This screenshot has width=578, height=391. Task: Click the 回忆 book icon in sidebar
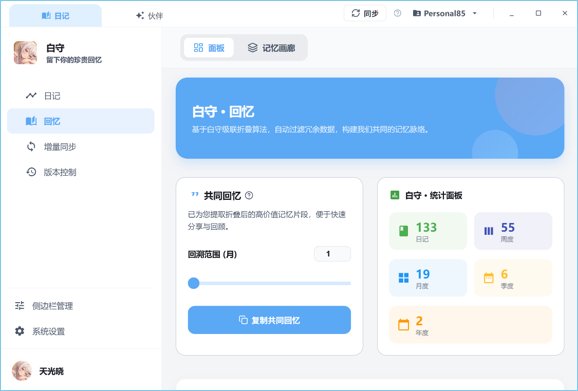31,121
